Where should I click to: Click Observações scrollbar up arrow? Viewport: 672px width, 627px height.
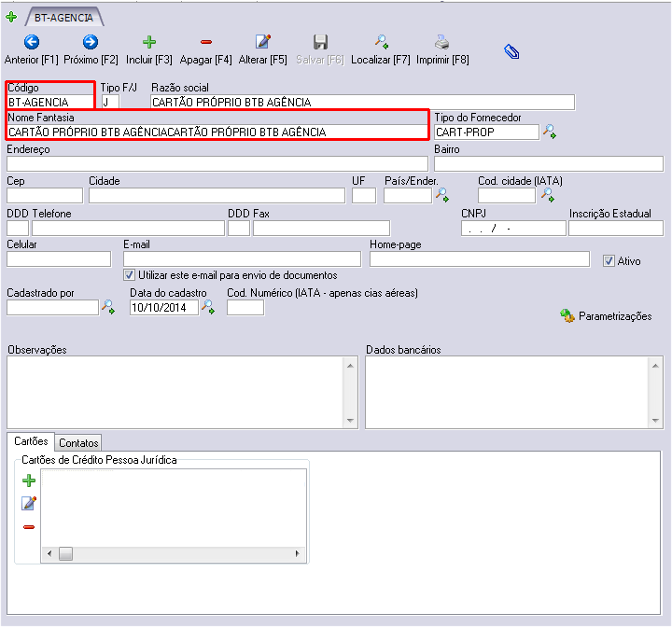pyautogui.click(x=350, y=366)
